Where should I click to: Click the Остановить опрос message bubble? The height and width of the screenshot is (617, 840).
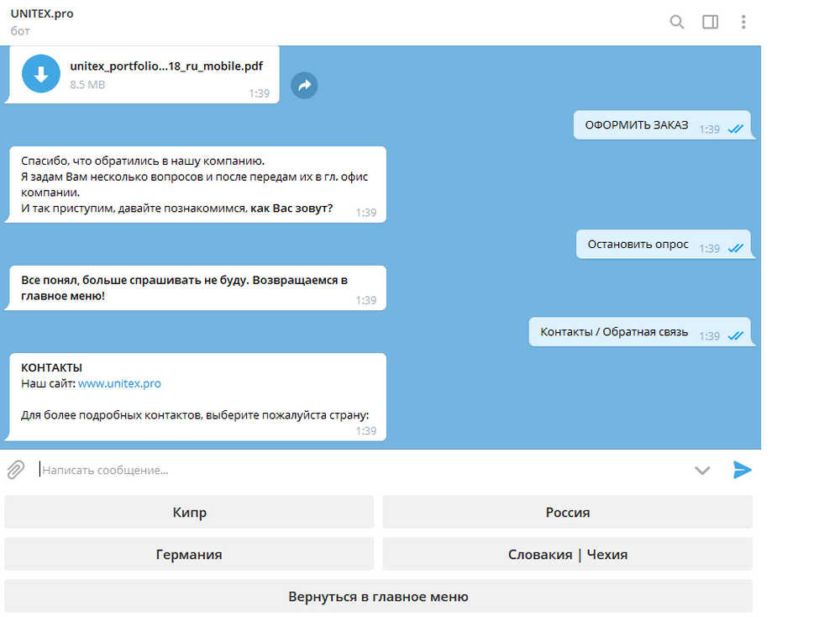pyautogui.click(x=638, y=245)
